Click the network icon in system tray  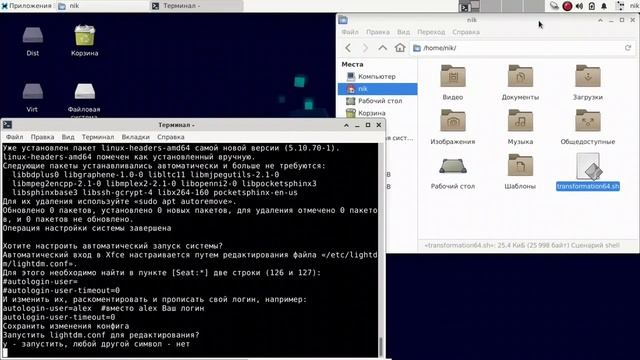click(554, 6)
